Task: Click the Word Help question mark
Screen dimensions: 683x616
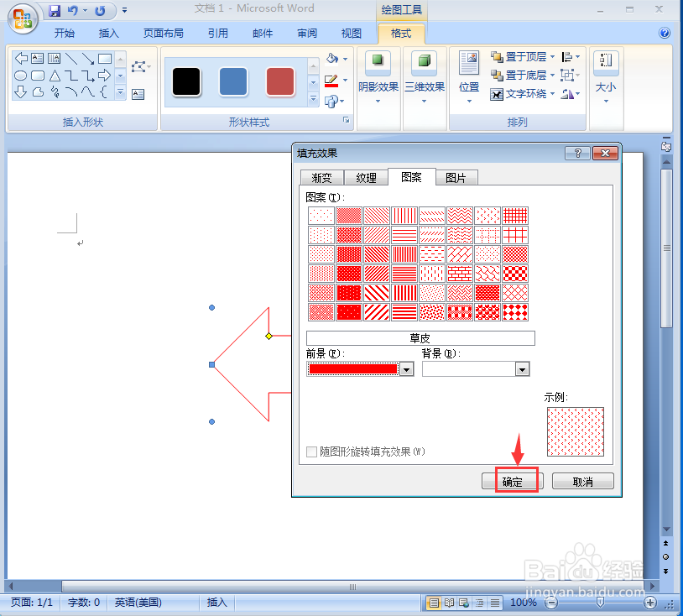Action: (665, 33)
